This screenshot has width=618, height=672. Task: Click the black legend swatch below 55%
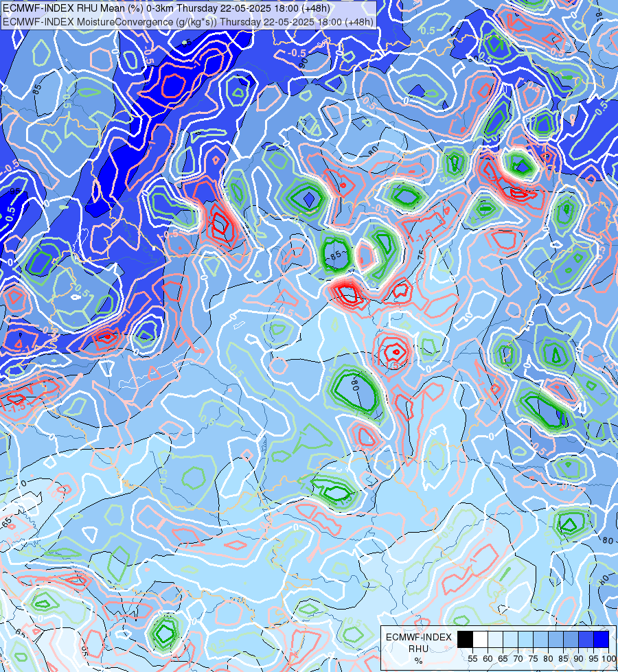coord(466,639)
